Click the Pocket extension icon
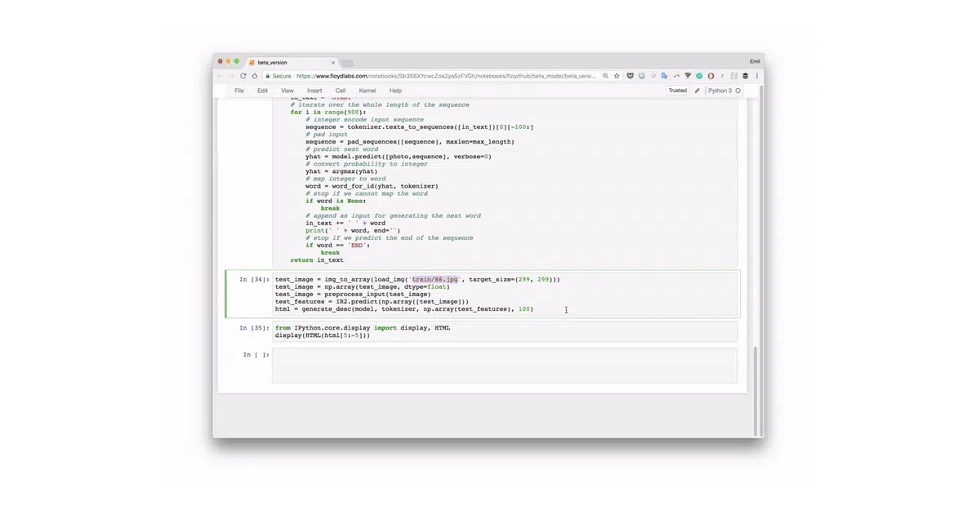The height and width of the screenshot is (514, 980). [630, 76]
